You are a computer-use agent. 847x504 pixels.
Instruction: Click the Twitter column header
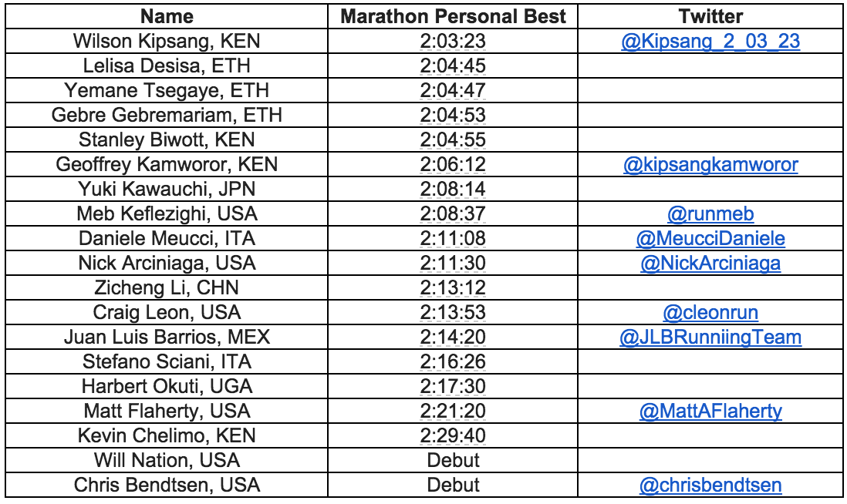point(710,16)
